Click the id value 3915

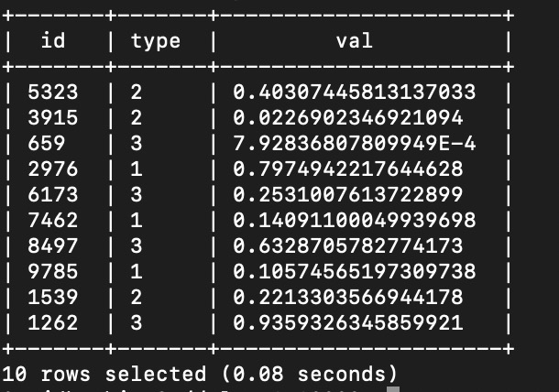pyautogui.click(x=53, y=117)
